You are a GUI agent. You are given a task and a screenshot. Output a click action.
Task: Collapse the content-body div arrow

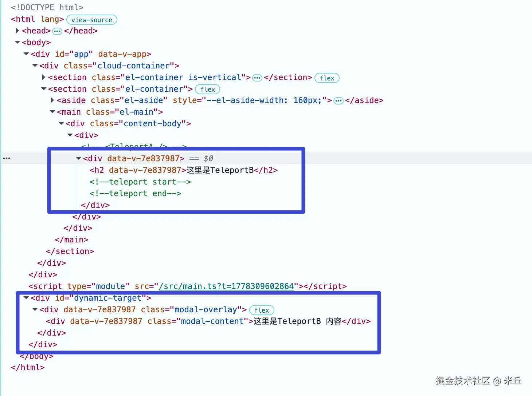(61, 123)
